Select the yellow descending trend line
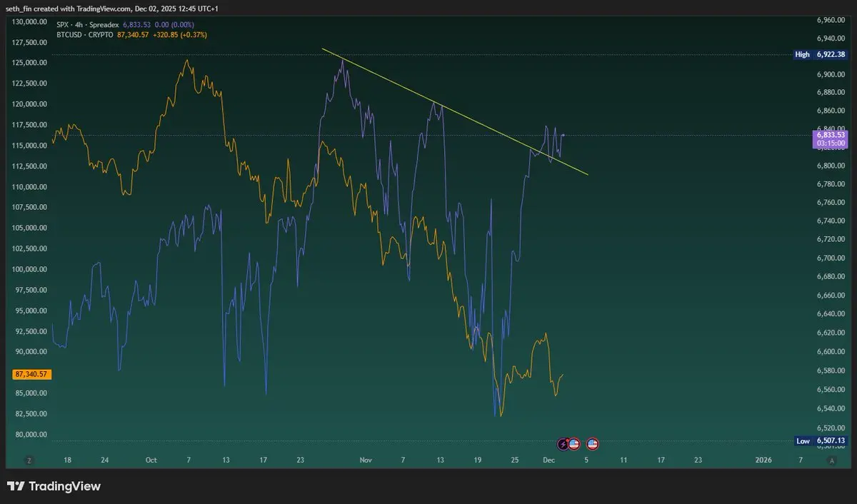857x504 pixels. [x=455, y=112]
